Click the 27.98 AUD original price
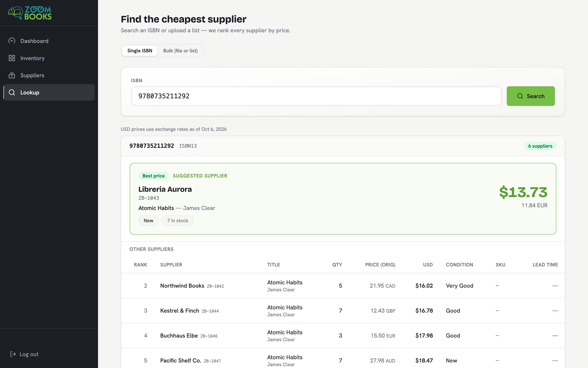The width and height of the screenshot is (588, 368). click(382, 360)
